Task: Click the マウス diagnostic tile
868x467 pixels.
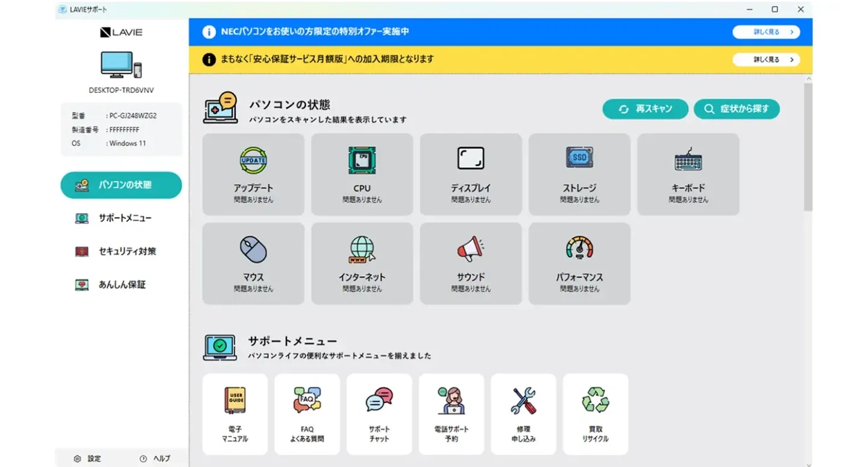Action: 253,264
